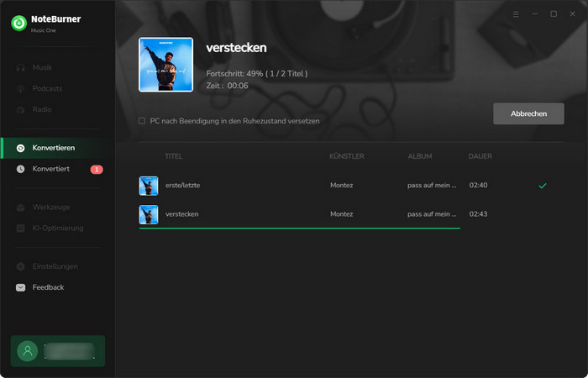588x378 pixels.
Task: Select the Konvertiert clock icon
Action: click(x=21, y=169)
